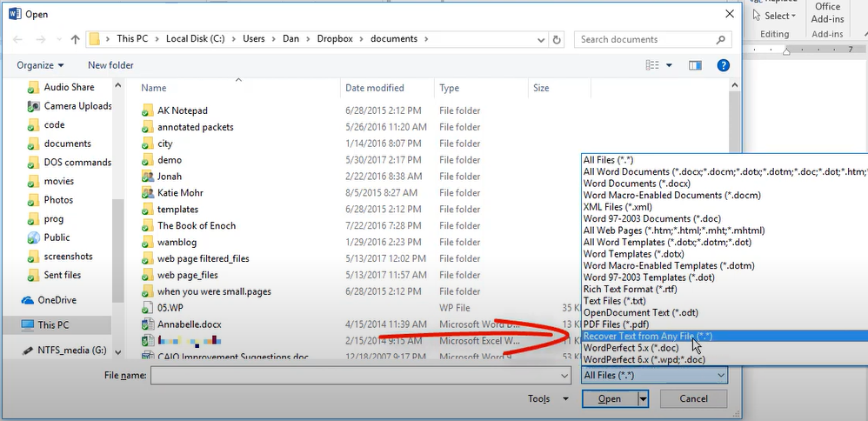Click the change view icon

pos(652,65)
